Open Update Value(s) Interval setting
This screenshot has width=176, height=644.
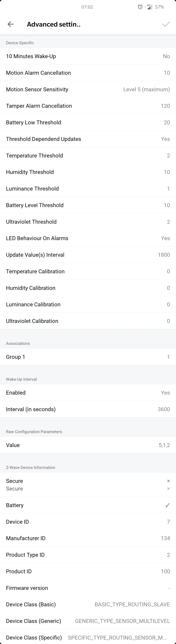tap(88, 255)
